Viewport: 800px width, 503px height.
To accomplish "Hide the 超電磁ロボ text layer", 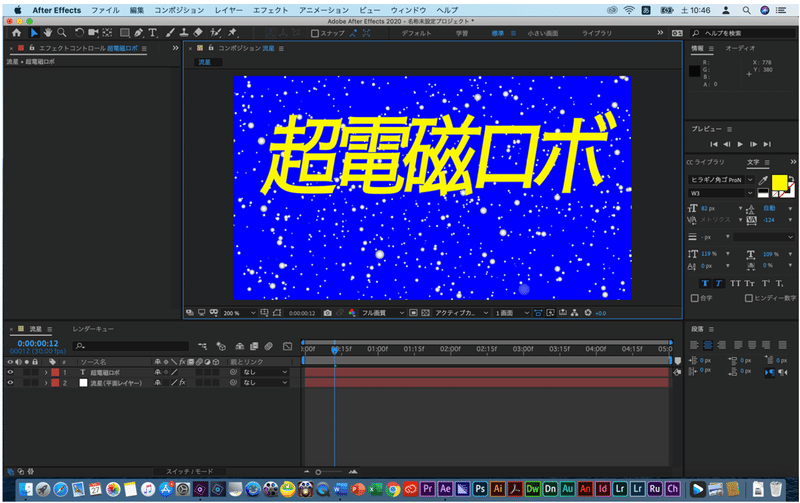I will click(10, 372).
